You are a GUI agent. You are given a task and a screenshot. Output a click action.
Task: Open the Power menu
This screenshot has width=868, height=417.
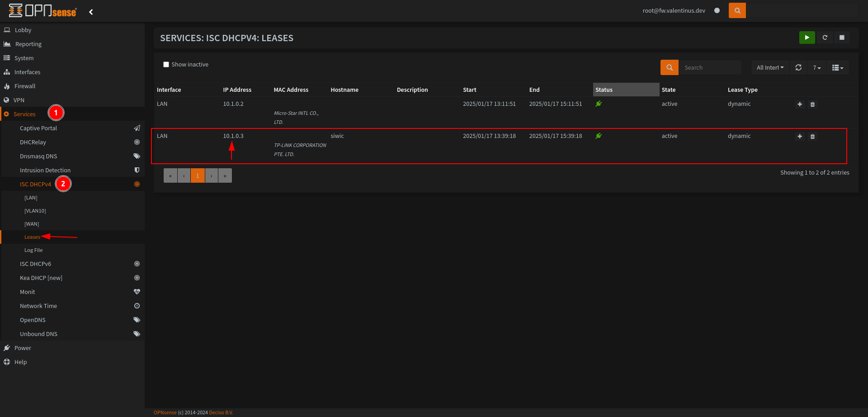tap(23, 348)
